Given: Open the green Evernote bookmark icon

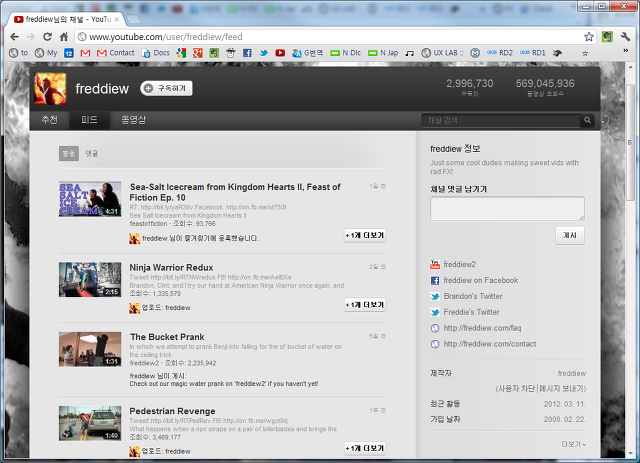Looking at the screenshot, I should [x=214, y=53].
